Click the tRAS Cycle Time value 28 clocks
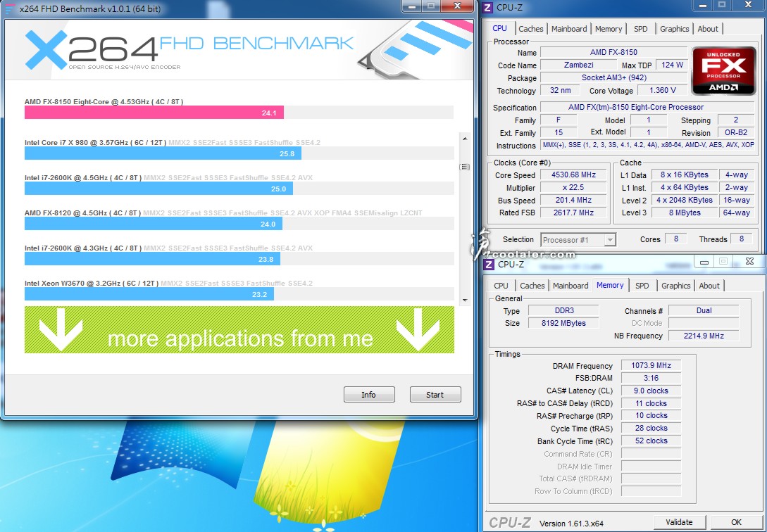Viewport: 767px width, 532px height. point(651,428)
